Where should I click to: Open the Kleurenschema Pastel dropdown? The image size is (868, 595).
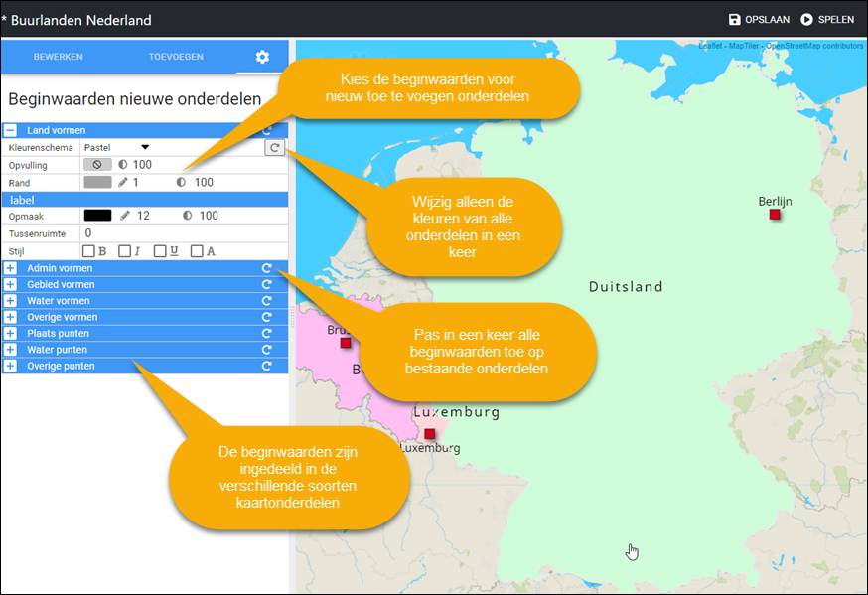[116, 147]
